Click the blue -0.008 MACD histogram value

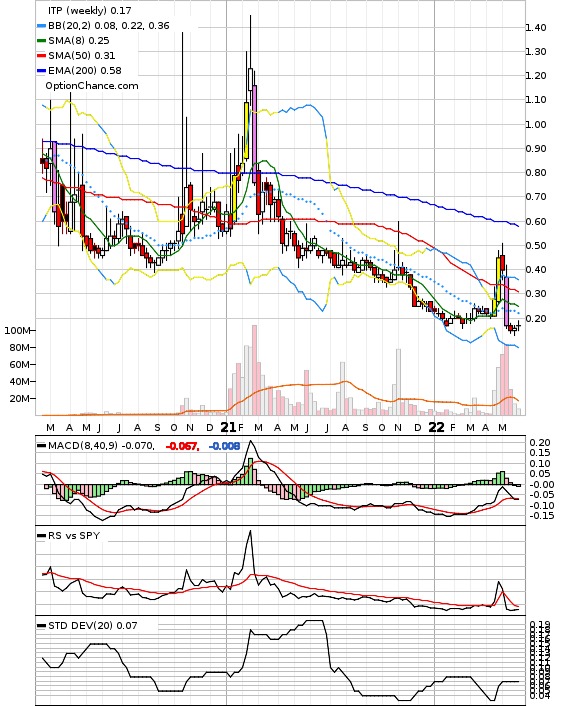tap(224, 446)
